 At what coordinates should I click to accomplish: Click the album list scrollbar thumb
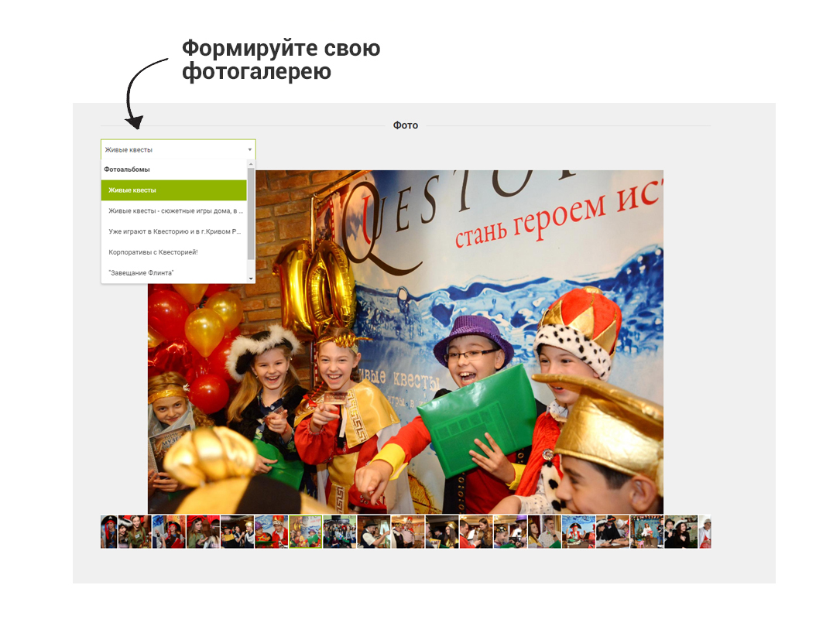pyautogui.click(x=251, y=213)
